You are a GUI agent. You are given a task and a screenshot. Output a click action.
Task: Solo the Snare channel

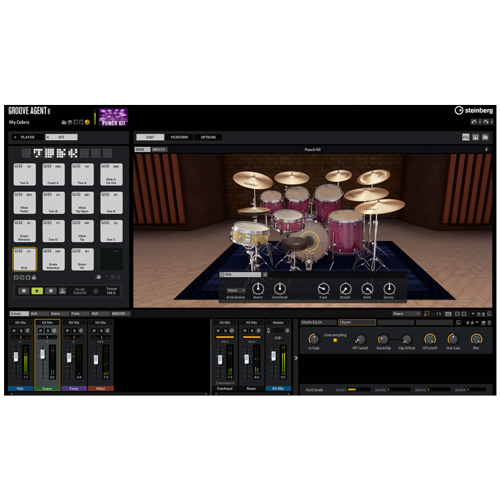[x=48, y=331]
